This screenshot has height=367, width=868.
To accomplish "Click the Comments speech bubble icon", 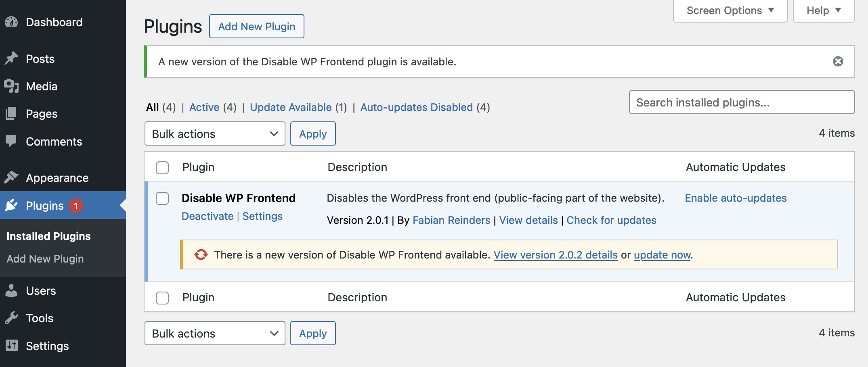I will (x=12, y=141).
